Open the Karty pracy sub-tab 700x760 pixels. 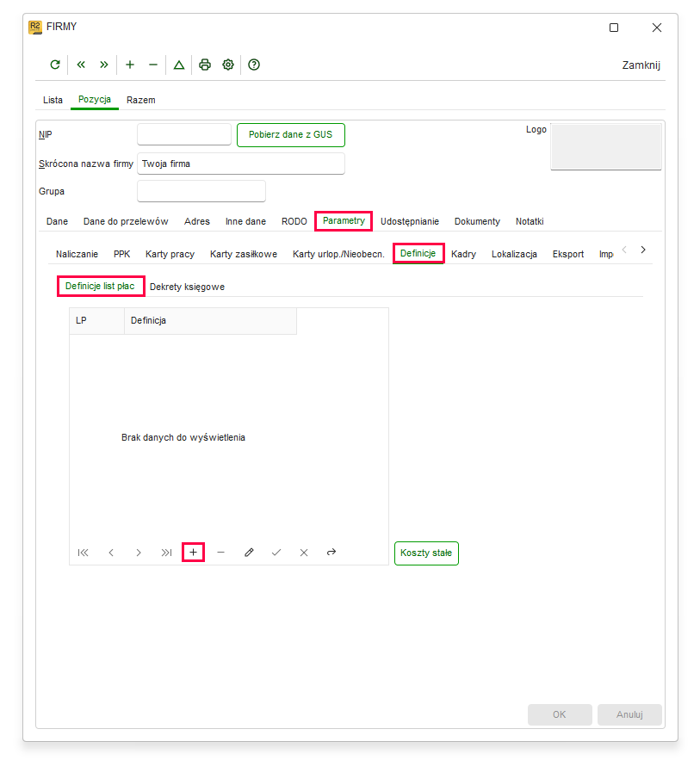(170, 254)
